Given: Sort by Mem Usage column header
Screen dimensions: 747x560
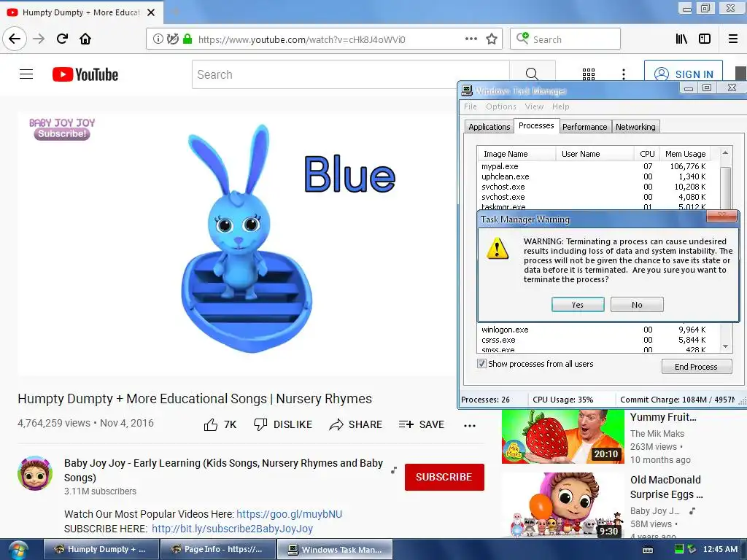Looking at the screenshot, I should click(685, 154).
